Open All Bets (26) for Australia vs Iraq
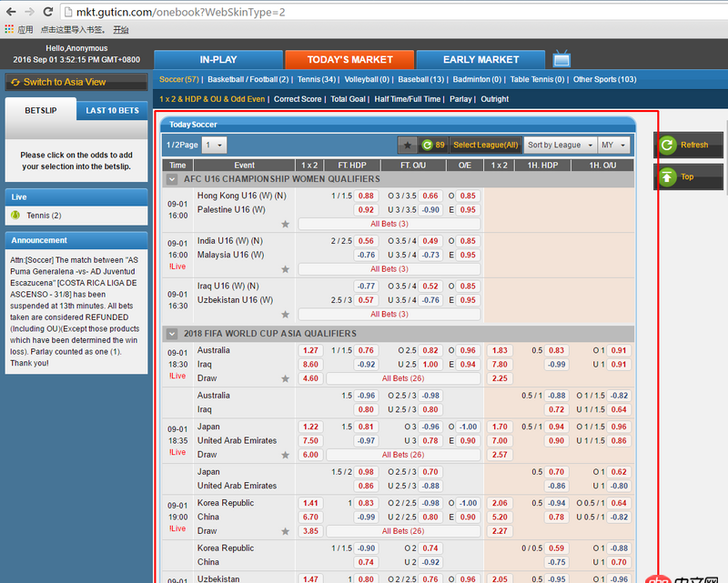 point(403,378)
